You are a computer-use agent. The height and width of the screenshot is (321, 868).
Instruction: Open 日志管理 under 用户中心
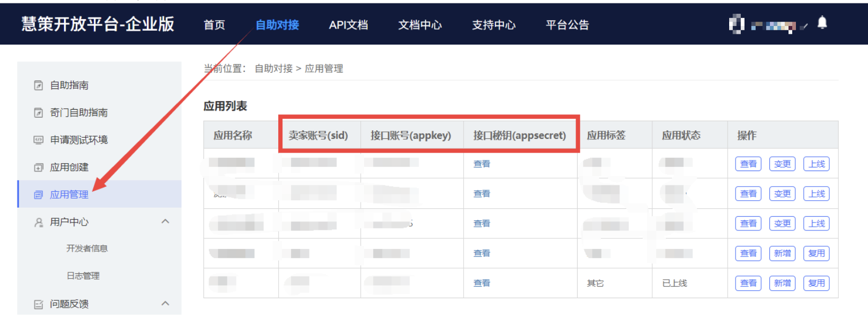coord(83,276)
